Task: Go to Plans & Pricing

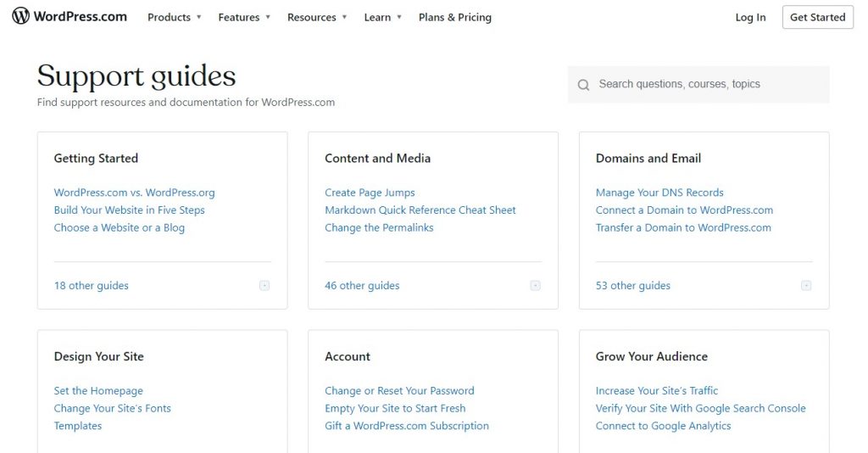Action: click(454, 17)
